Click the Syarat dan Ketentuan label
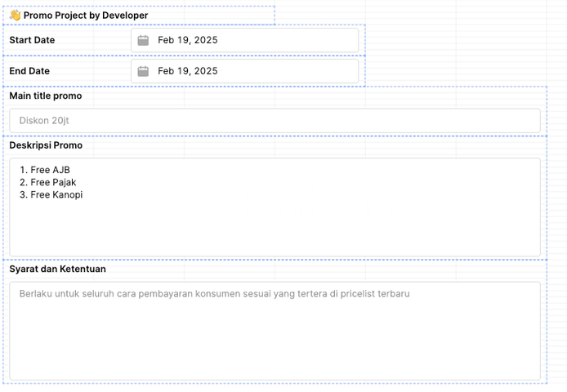Screen dimensions: 567x392 click(x=57, y=269)
